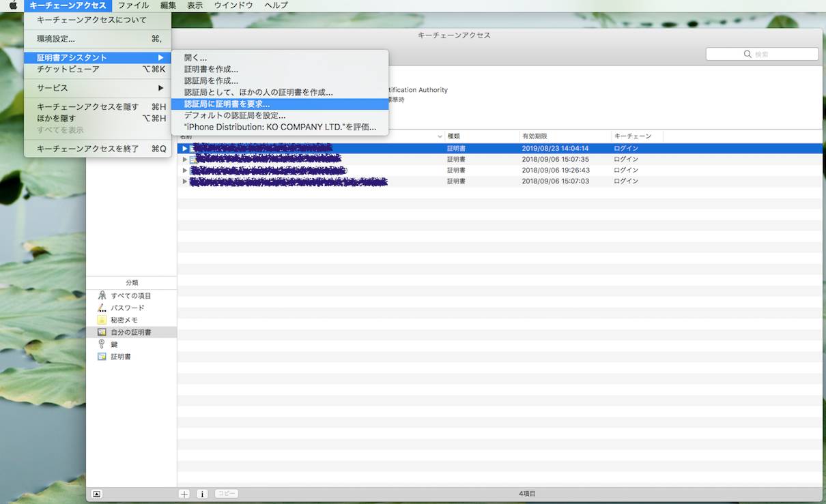Click the パスワード category icon
Image resolution: width=826 pixels, height=504 pixels.
pyautogui.click(x=102, y=308)
